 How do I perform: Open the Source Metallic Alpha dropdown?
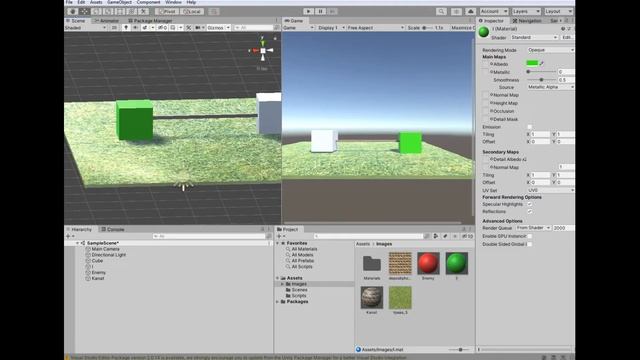(551, 87)
